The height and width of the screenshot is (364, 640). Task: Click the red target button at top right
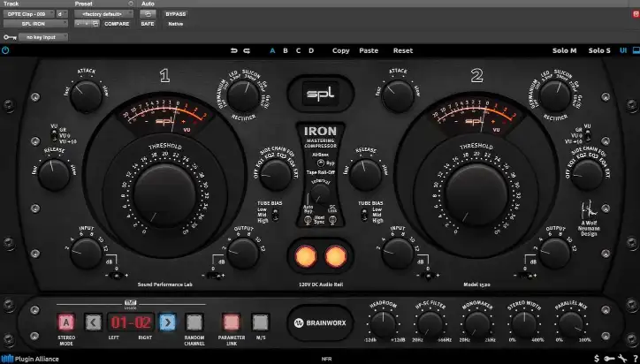click(x=636, y=14)
